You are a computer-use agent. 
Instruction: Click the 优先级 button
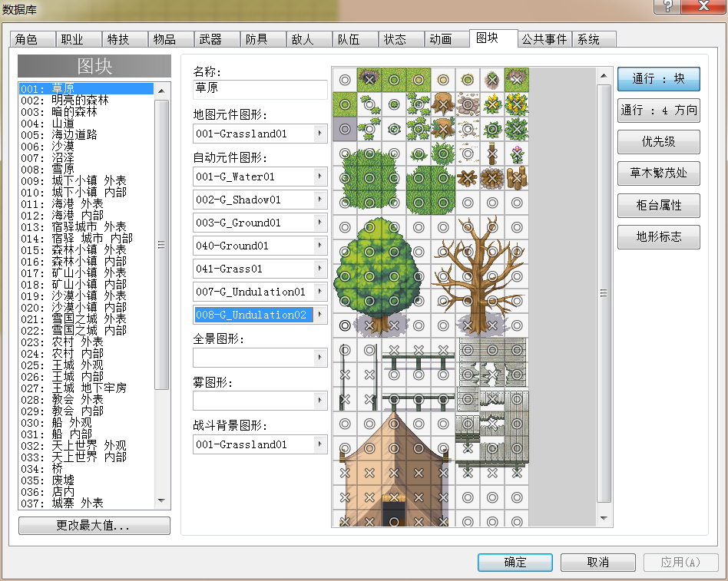658,141
